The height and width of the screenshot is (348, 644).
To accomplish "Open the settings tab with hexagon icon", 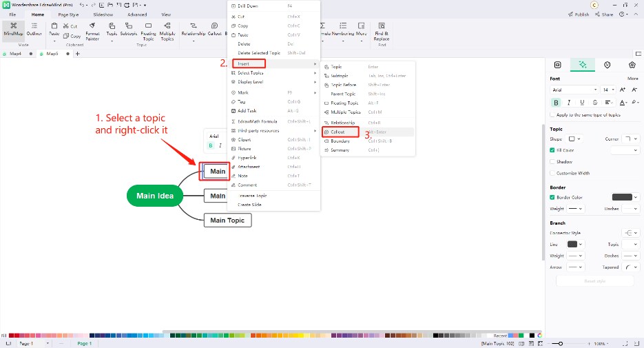I will pos(632,65).
